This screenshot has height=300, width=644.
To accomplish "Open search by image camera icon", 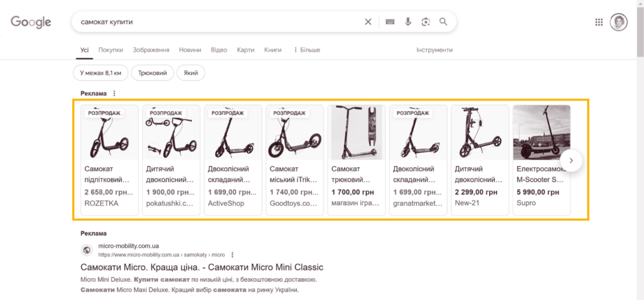I will click(426, 22).
